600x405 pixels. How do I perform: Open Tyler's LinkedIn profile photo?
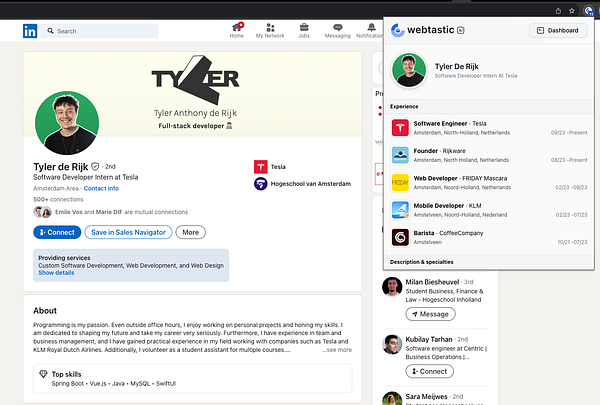coord(67,123)
